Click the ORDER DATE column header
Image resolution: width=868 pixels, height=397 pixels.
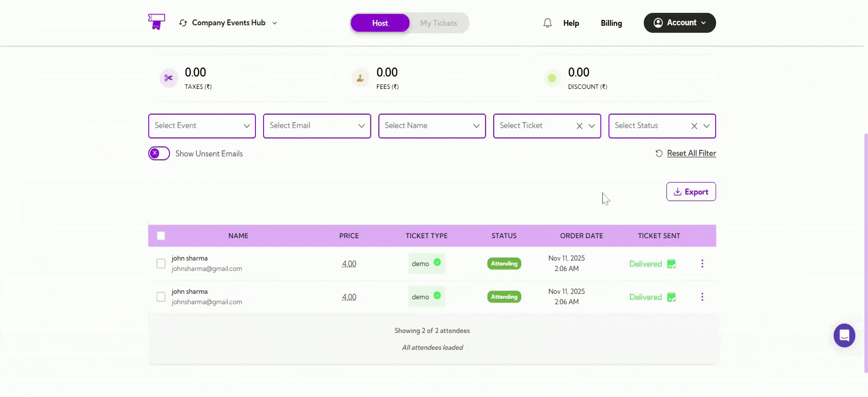tap(581, 236)
